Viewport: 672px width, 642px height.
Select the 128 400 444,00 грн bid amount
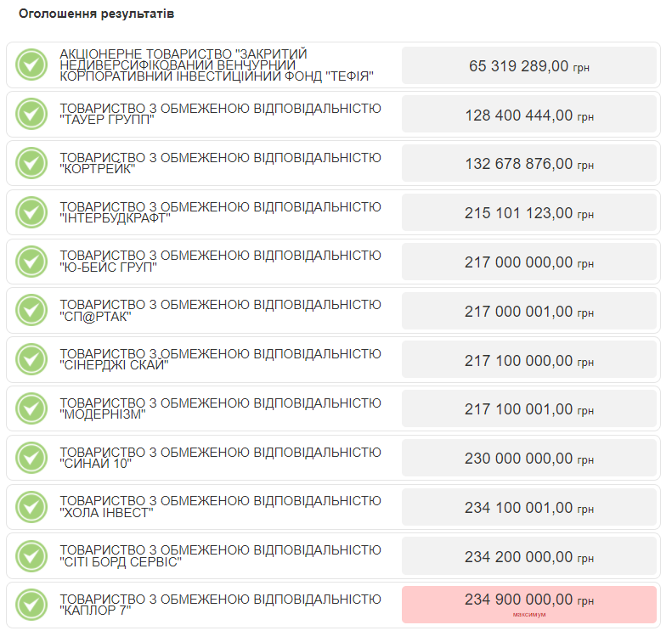529,115
